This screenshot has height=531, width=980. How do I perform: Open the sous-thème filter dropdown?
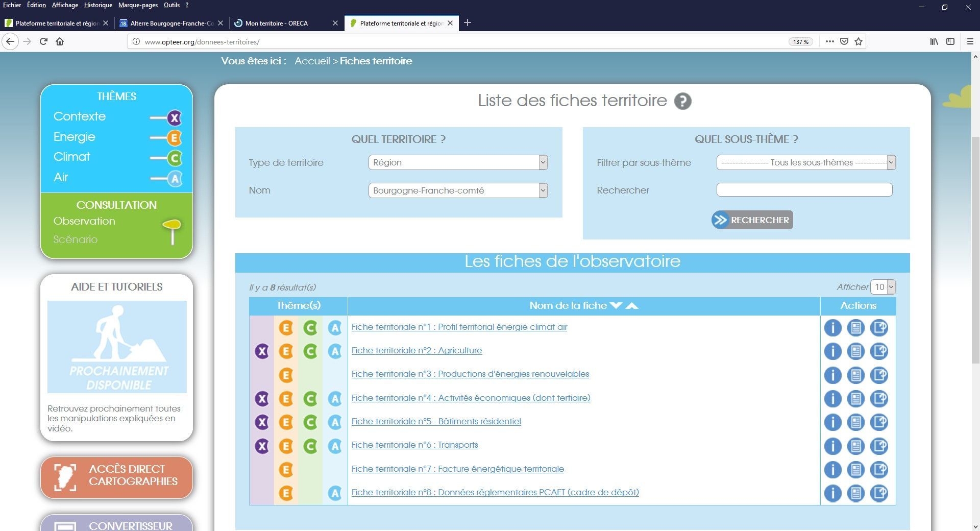(805, 162)
